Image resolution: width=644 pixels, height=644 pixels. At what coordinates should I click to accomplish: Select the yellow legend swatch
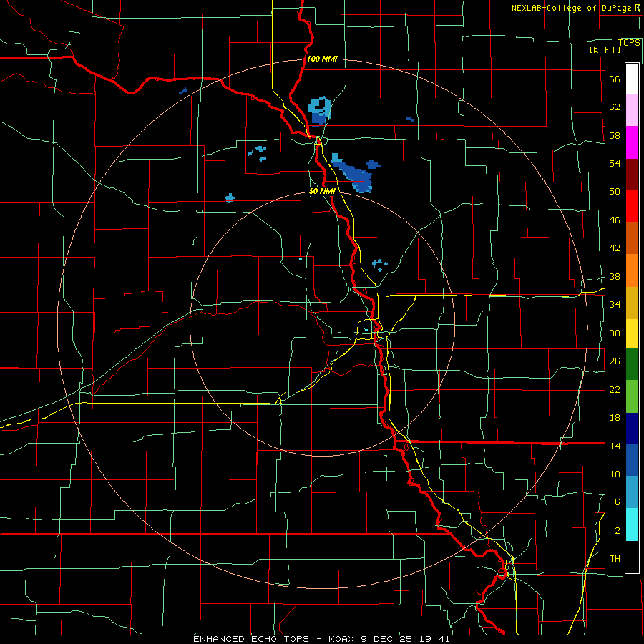(x=632, y=333)
